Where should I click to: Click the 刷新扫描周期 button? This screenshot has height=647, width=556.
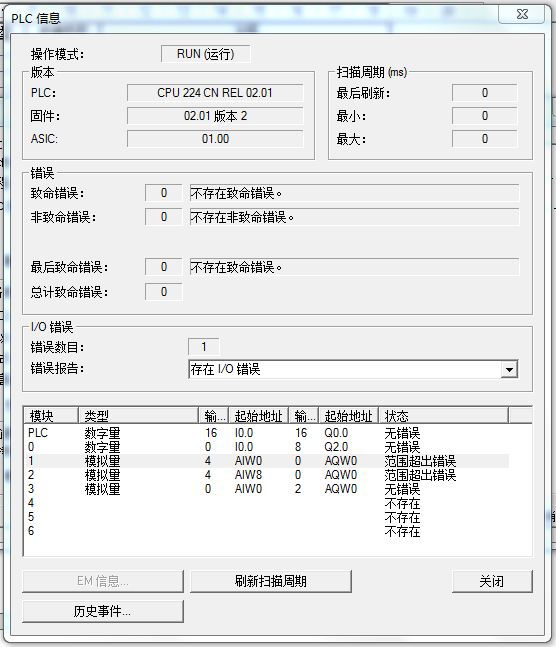pos(271,581)
